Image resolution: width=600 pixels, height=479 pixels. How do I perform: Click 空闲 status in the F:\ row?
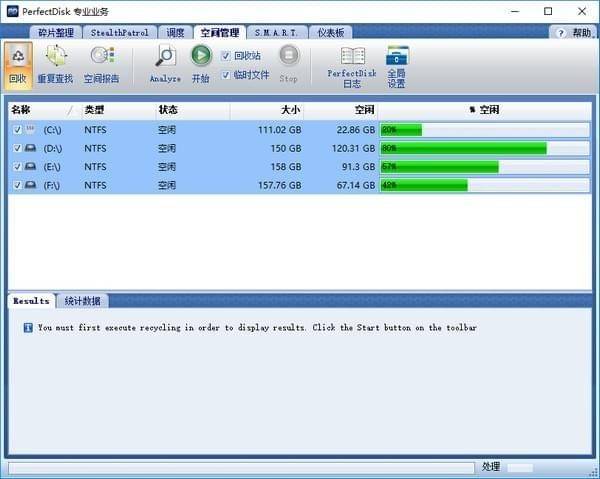[x=167, y=186]
